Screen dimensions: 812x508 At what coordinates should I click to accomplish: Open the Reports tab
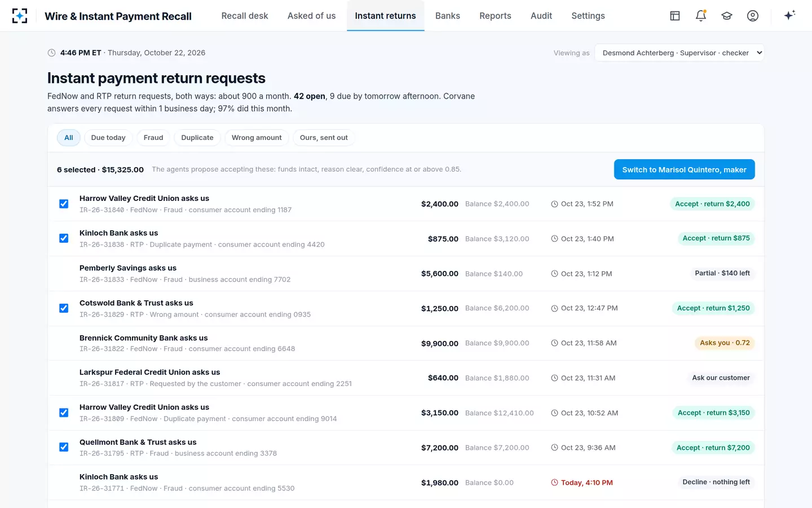click(495, 16)
